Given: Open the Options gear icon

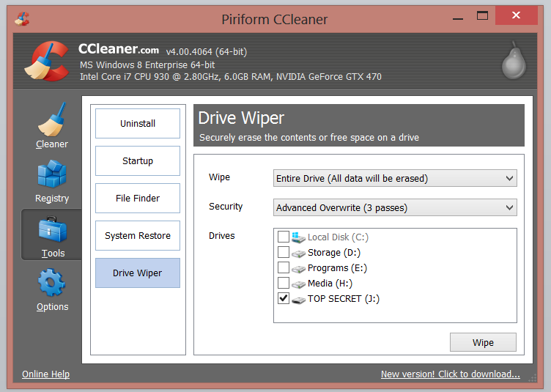Looking at the screenshot, I should coord(51,283).
